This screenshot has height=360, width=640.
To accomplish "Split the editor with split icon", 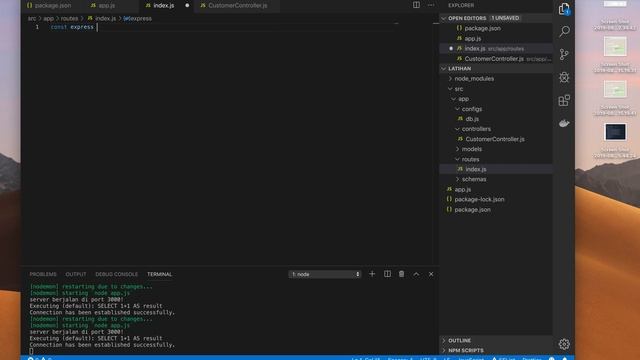I will pos(416,5).
